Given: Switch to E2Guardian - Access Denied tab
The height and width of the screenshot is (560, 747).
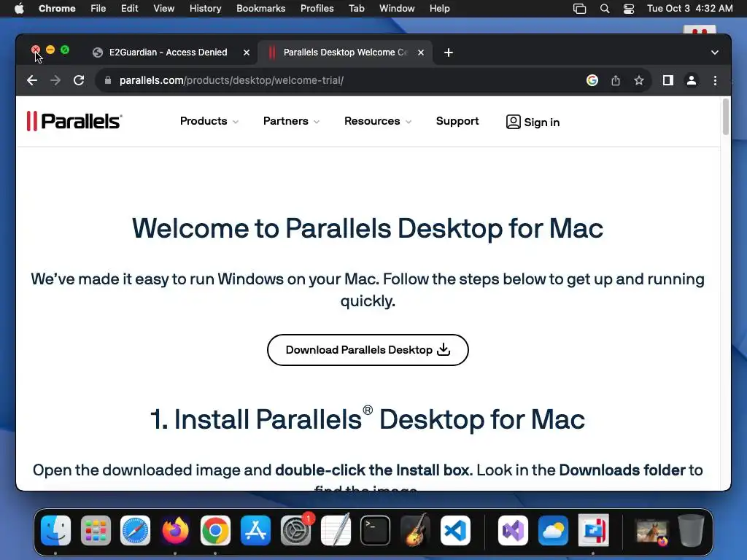Looking at the screenshot, I should pos(168,52).
